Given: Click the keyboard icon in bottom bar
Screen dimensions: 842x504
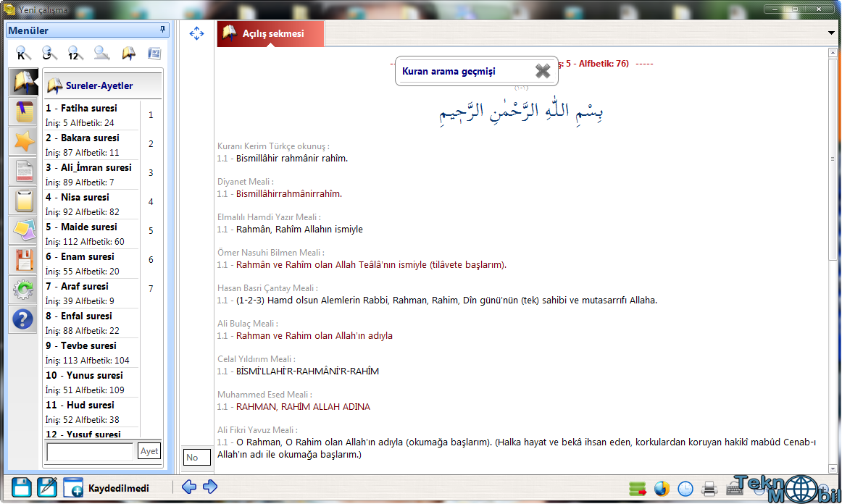Looking at the screenshot, I should 733,489.
